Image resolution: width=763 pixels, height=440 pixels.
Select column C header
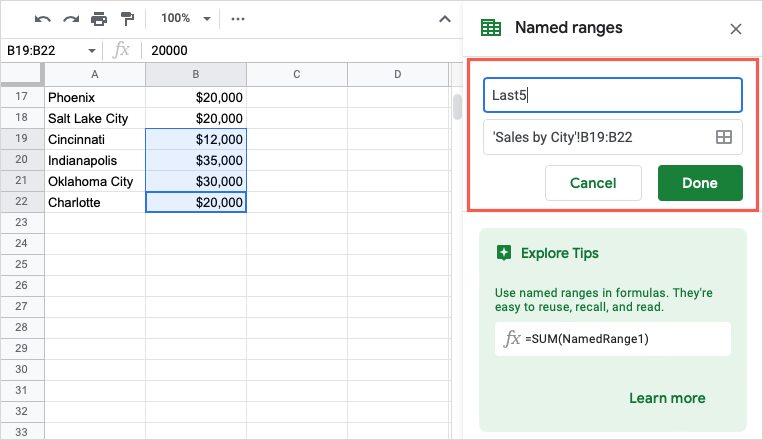(297, 74)
